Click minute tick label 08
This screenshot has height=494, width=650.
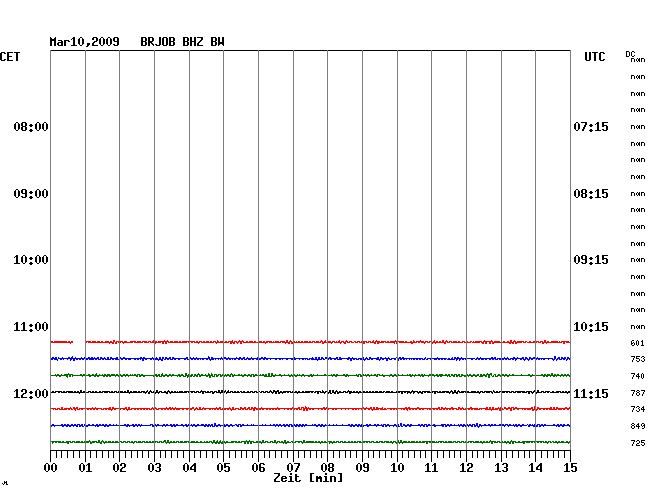327,468
